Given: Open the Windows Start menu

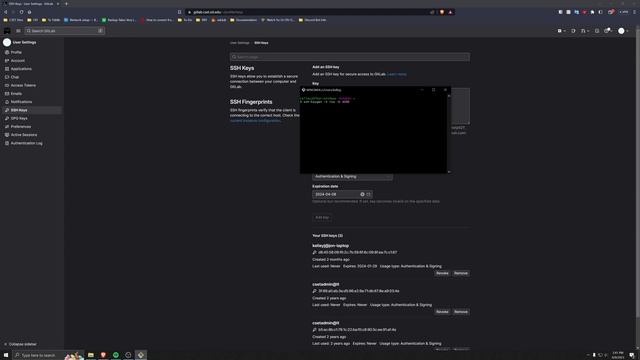Looking at the screenshot, I should 6,355.
